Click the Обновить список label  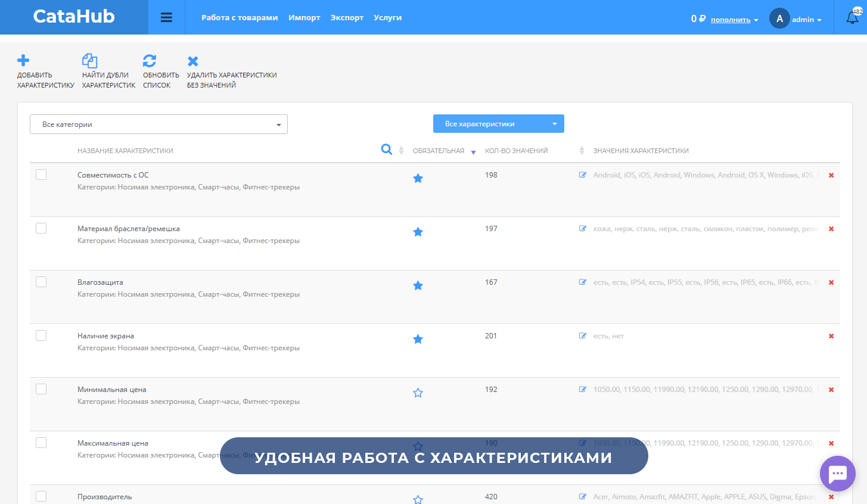tap(161, 80)
